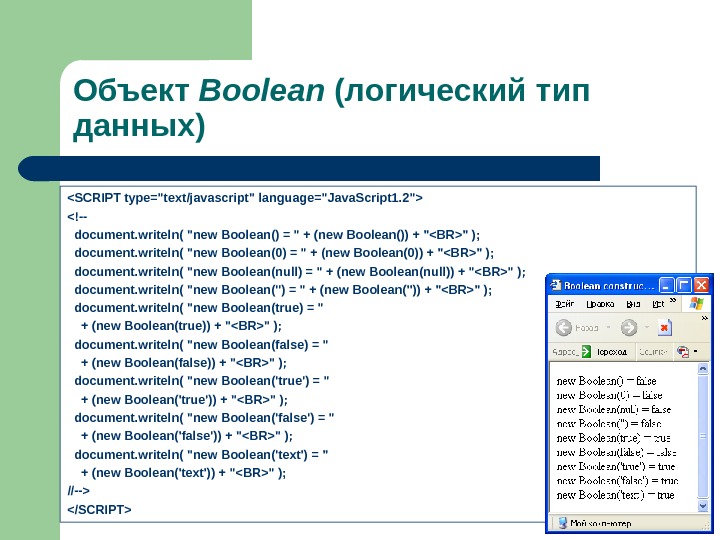Expand hidden menu items chevron in menu bar
The width and height of the screenshot is (720, 540).
point(673,300)
